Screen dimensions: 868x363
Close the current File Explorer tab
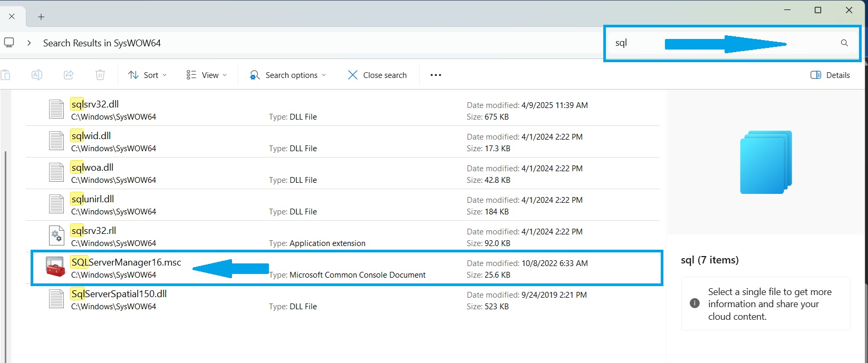[x=12, y=16]
